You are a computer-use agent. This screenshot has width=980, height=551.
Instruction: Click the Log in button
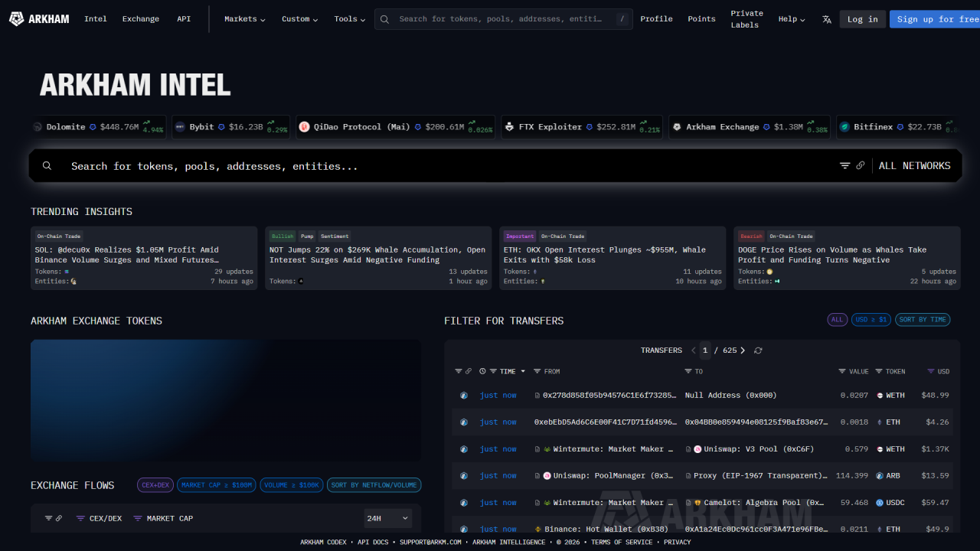pyautogui.click(x=863, y=19)
